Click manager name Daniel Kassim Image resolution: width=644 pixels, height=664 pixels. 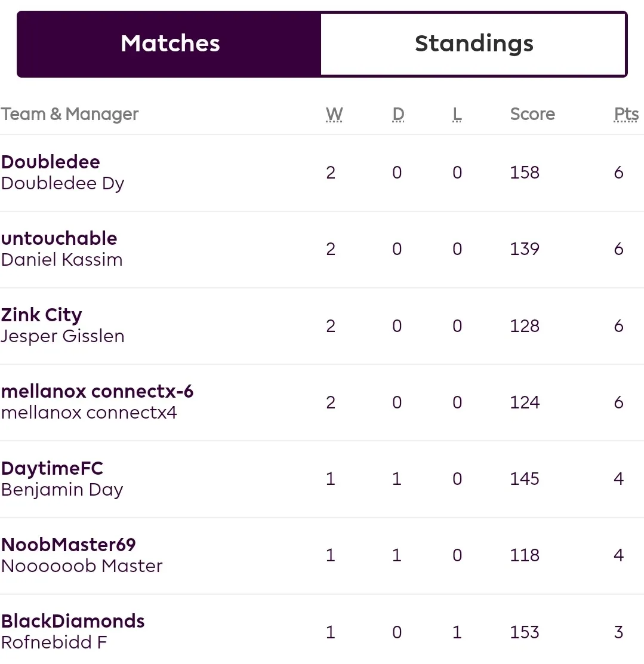coord(62,260)
